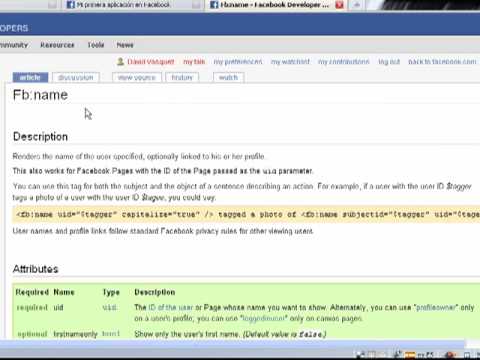The height and width of the screenshot is (360, 480).
Task: Open a new browser tab with plus button
Action: tap(356, 5)
